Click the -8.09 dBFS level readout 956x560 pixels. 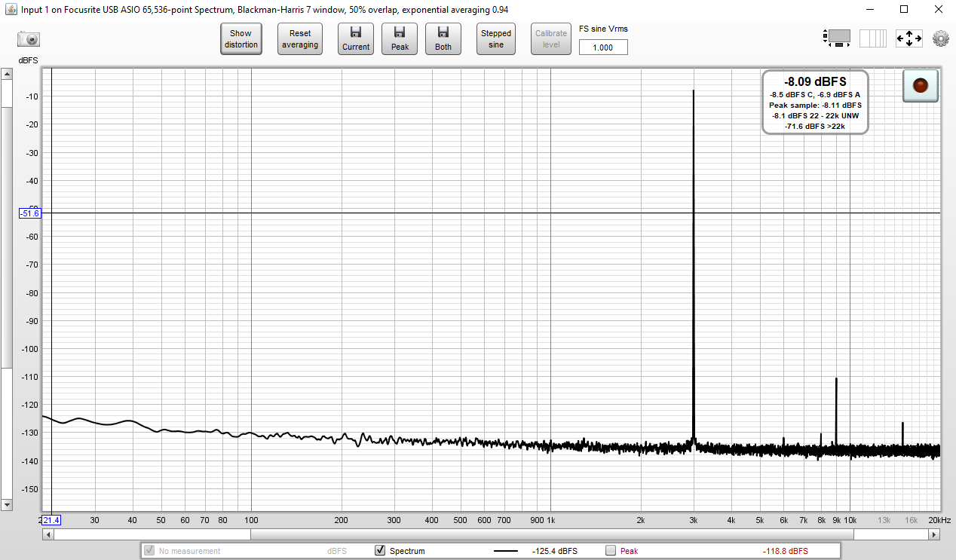[815, 81]
